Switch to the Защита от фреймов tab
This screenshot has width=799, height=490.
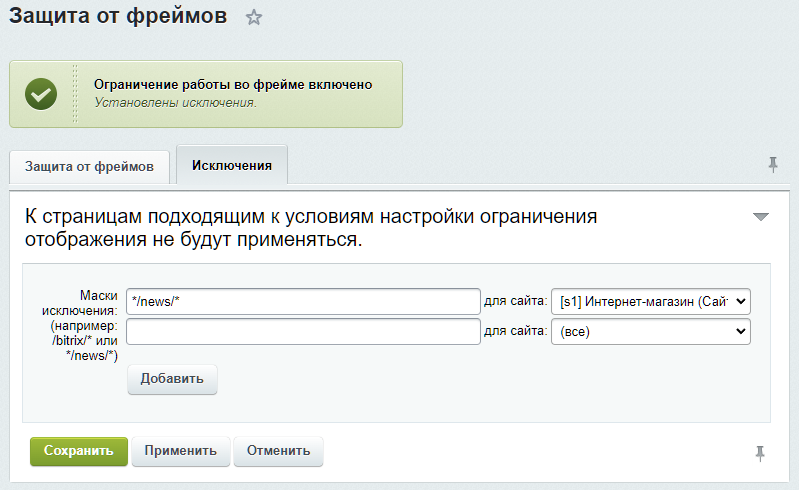point(90,166)
